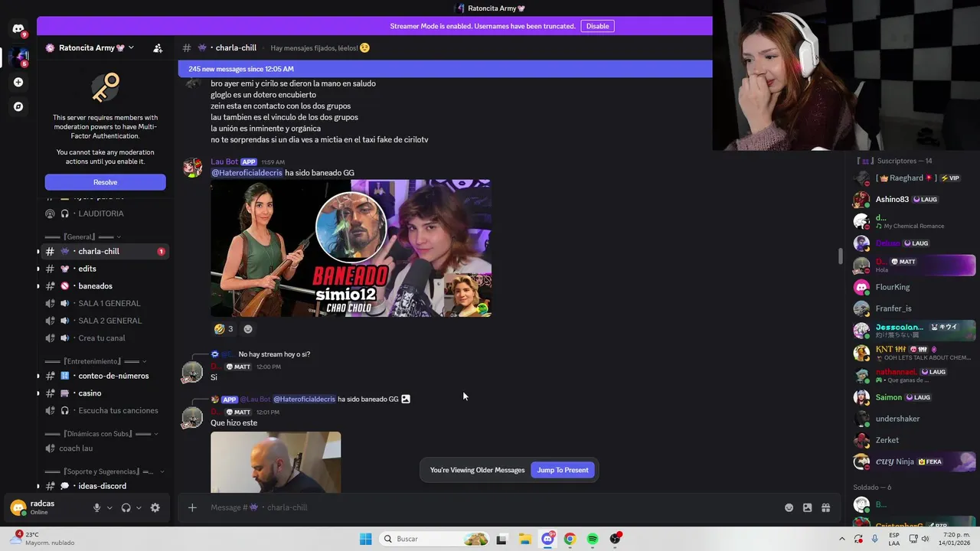Open the edits channel
Viewport: 980px width, 551px height.
[x=105, y=269]
